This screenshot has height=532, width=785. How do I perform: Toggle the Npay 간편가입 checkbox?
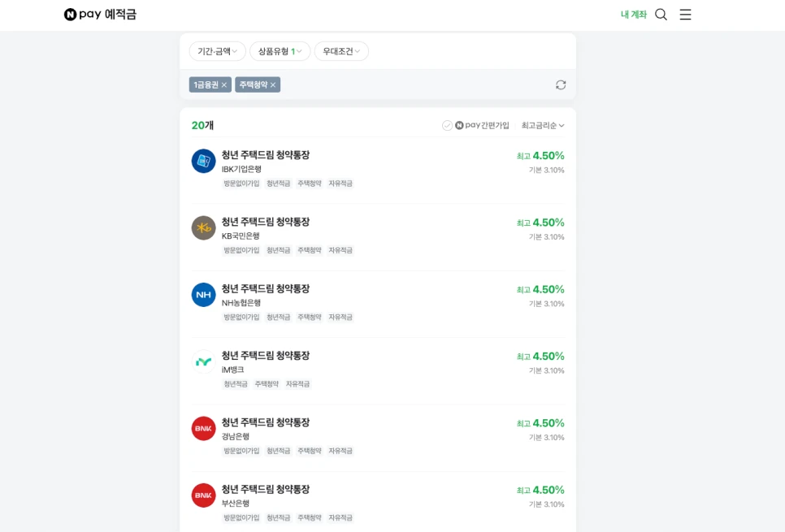(x=448, y=125)
